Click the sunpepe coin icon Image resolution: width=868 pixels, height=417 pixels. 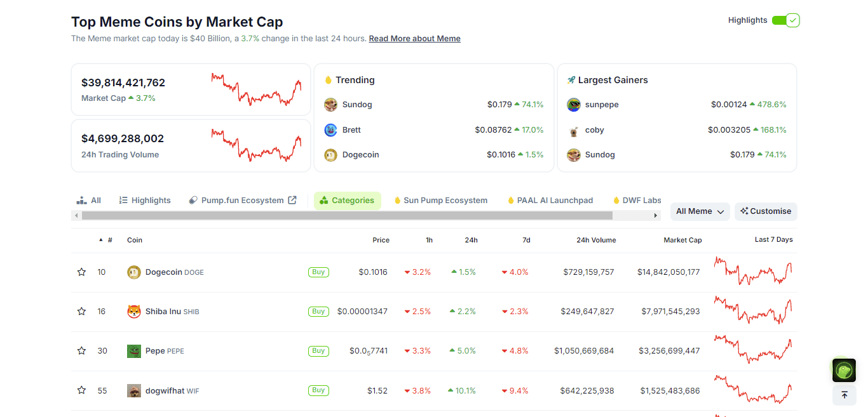[574, 105]
